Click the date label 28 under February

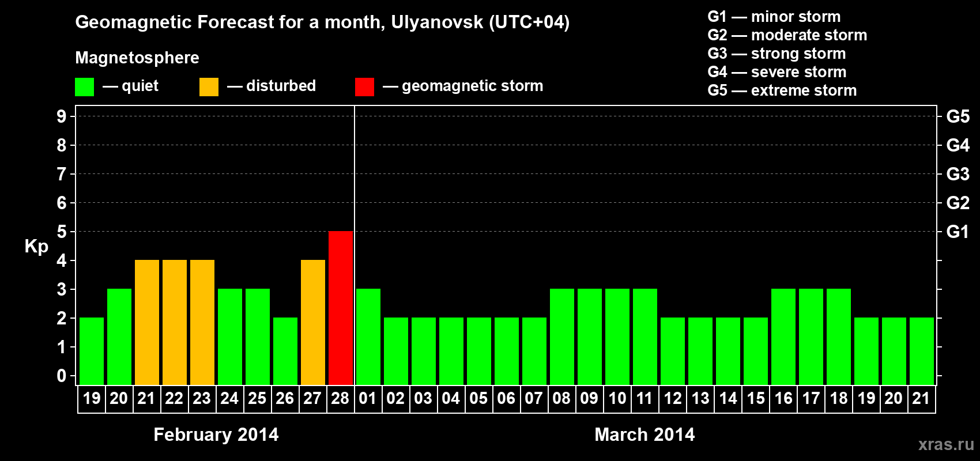point(340,399)
